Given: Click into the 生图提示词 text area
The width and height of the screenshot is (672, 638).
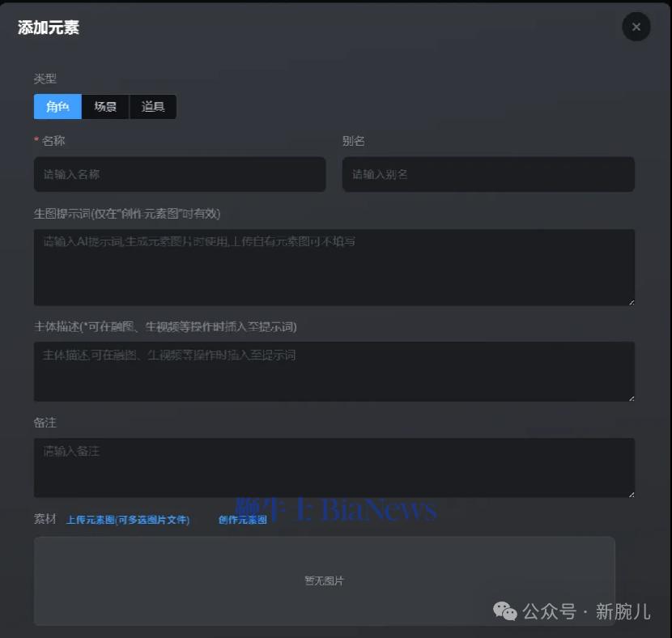Looking at the screenshot, I should pos(334,267).
